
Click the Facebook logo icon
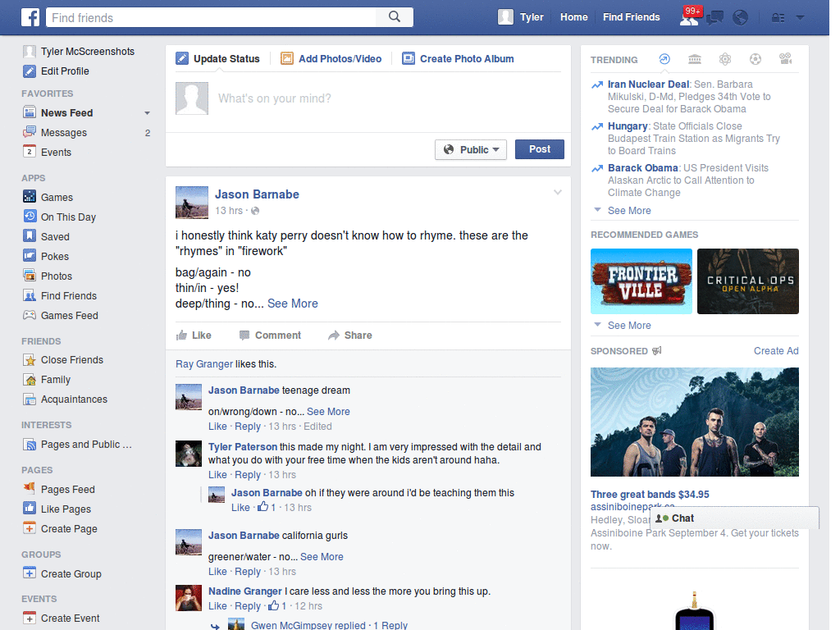[30, 18]
